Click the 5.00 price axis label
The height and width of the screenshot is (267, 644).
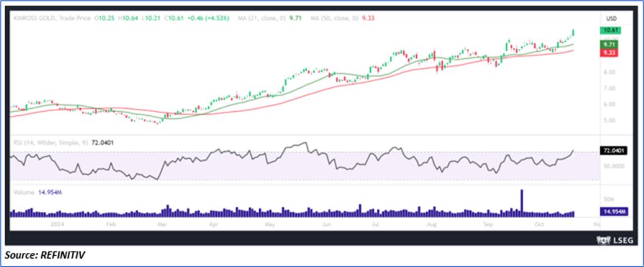coord(608,121)
